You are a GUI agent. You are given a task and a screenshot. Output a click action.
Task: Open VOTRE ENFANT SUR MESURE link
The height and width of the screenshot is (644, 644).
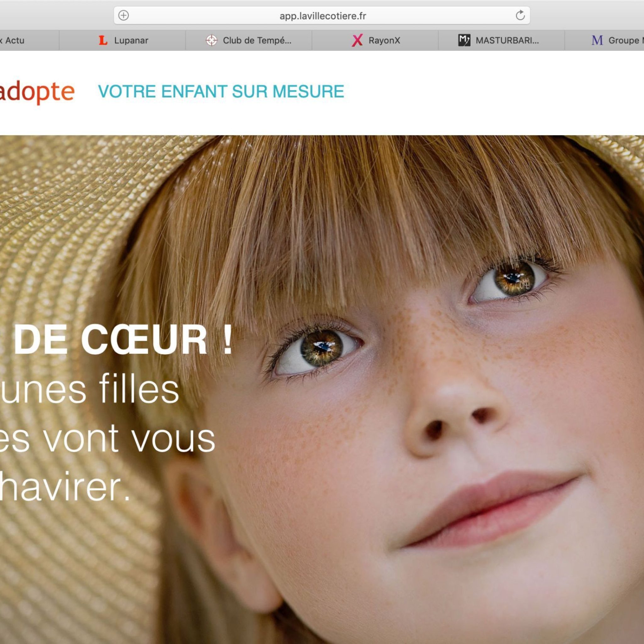(221, 91)
